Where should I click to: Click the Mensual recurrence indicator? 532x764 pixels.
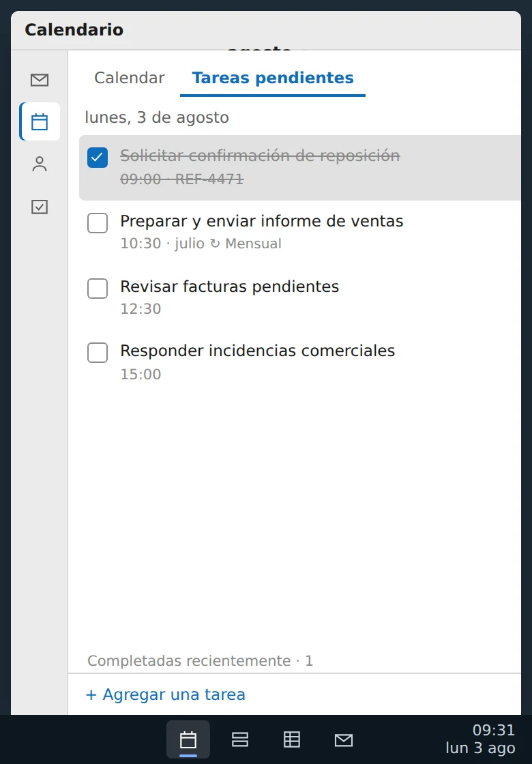[x=246, y=244]
